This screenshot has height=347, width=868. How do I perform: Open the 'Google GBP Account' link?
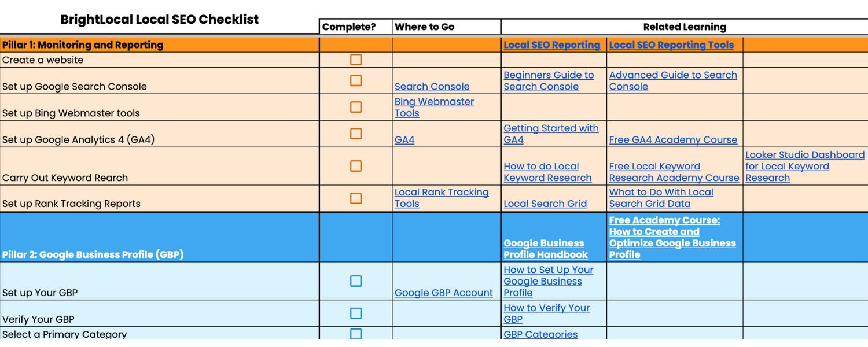point(443,293)
